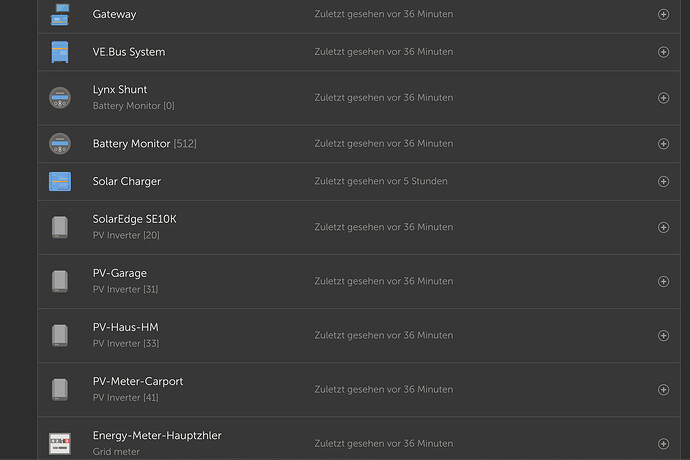The height and width of the screenshot is (460, 690).
Task: Expand VE.Bus System details
Action: pos(664,52)
